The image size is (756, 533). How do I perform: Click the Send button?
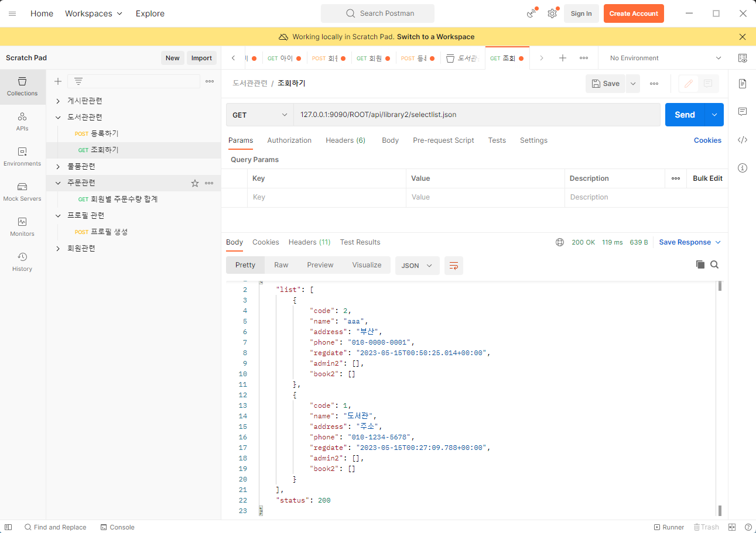pos(685,115)
